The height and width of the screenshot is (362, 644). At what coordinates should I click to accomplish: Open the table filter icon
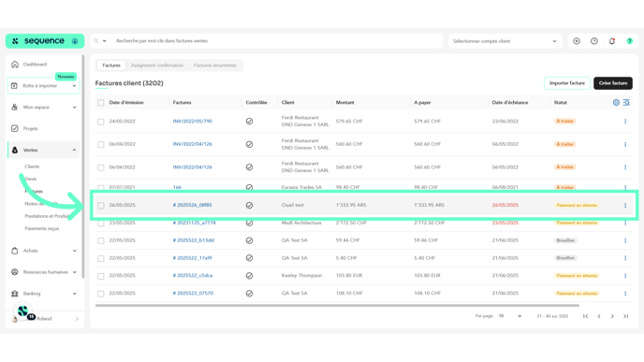(626, 103)
